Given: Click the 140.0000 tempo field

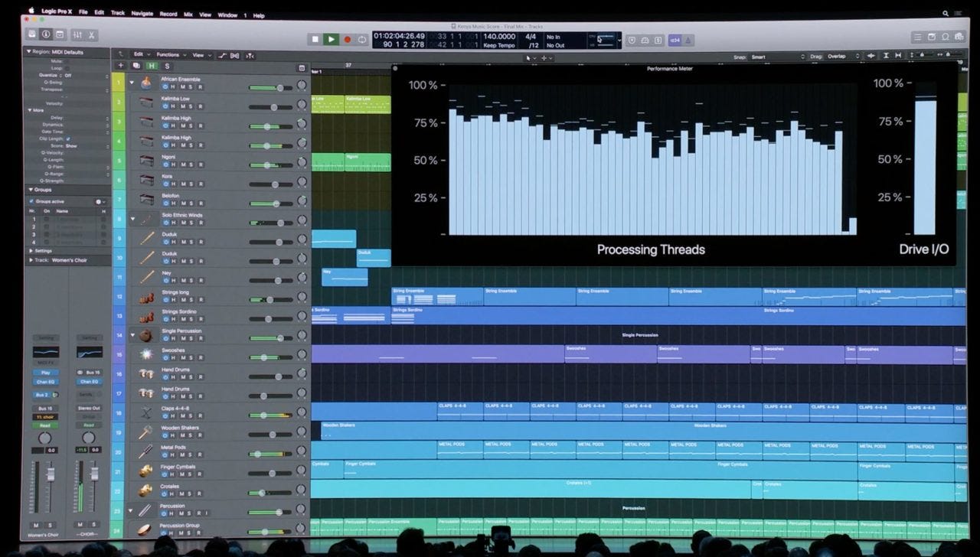Looking at the screenshot, I should pyautogui.click(x=499, y=36).
